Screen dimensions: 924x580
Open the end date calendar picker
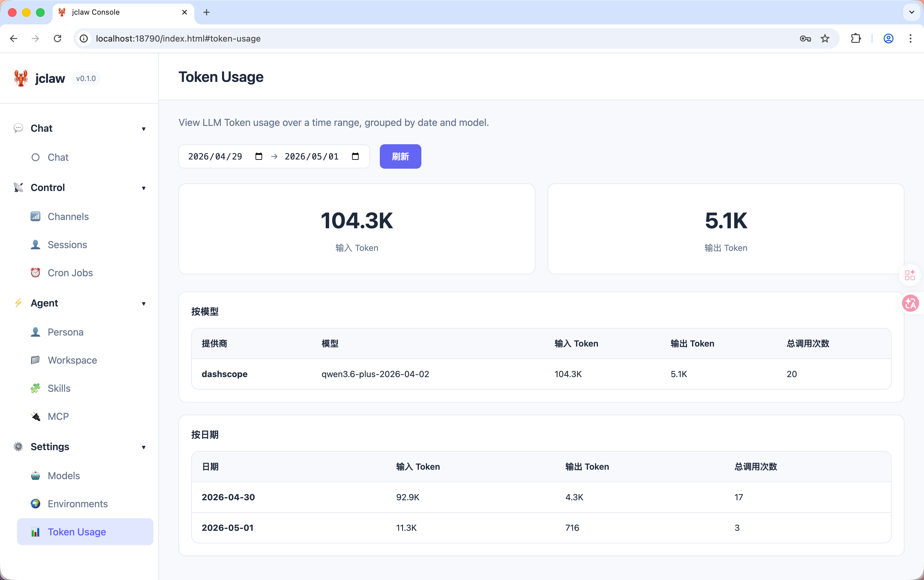click(x=356, y=156)
